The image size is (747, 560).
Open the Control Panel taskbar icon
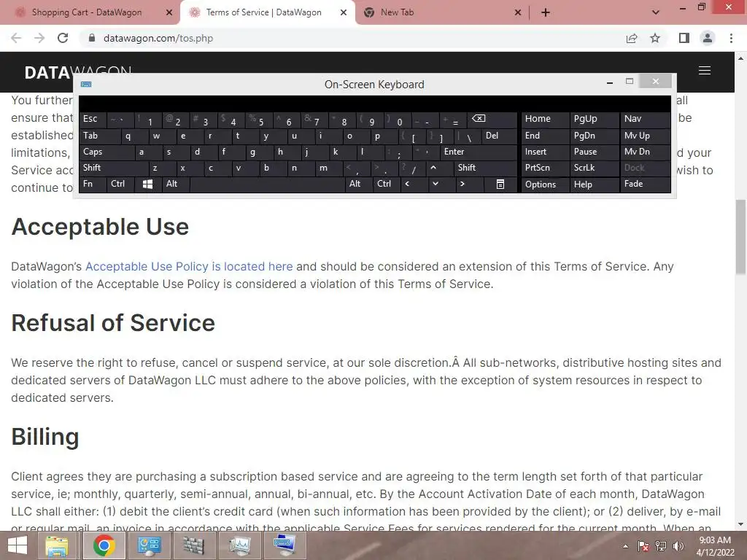tap(149, 545)
